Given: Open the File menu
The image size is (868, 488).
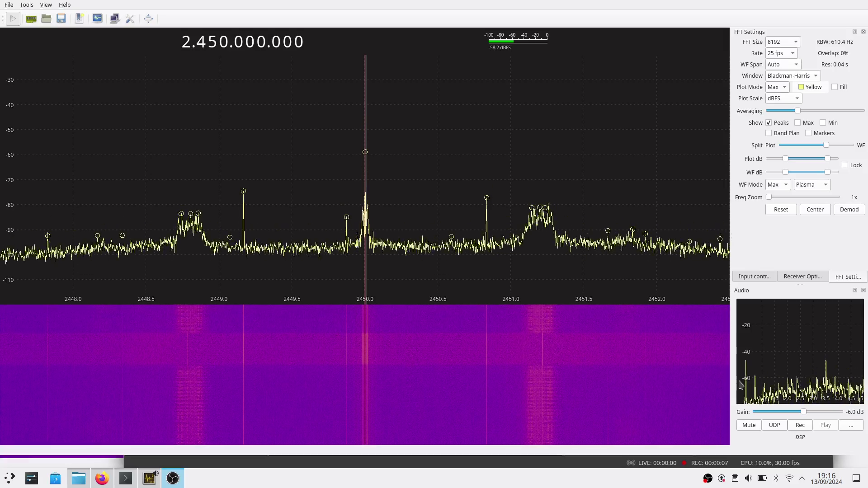Looking at the screenshot, I should tap(9, 5).
